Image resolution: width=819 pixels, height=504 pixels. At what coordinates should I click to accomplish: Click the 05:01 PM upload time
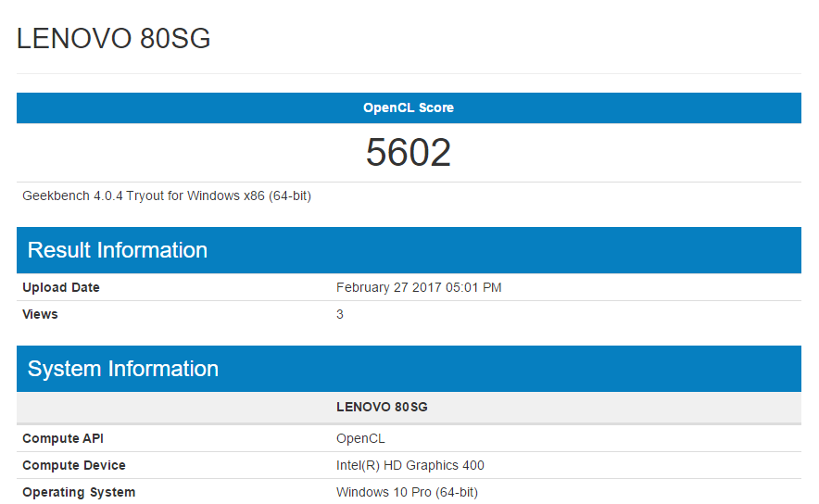[x=477, y=287]
